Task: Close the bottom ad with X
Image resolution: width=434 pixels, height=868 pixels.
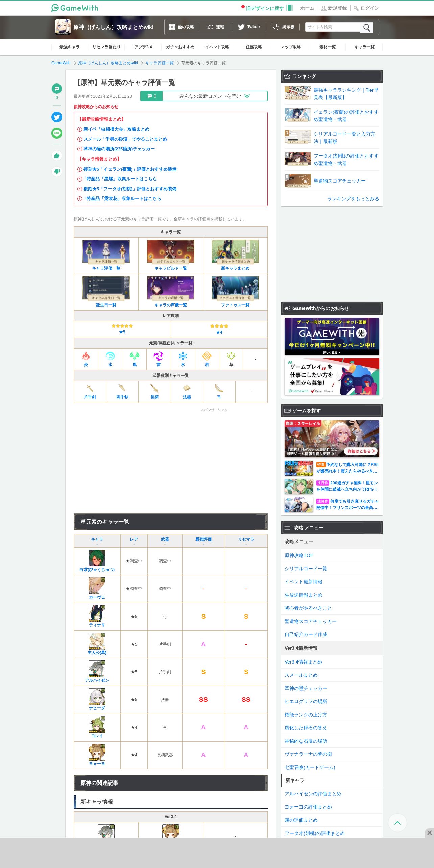Action: click(x=429, y=833)
